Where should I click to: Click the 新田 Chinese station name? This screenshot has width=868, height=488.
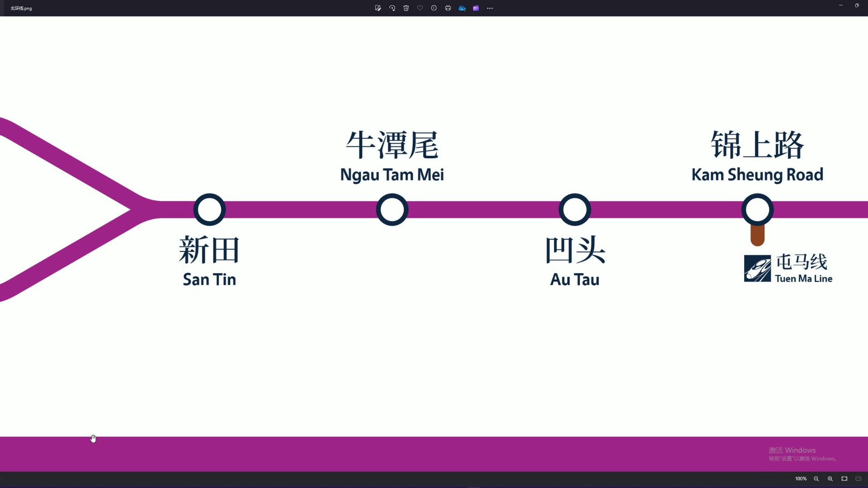tap(209, 249)
